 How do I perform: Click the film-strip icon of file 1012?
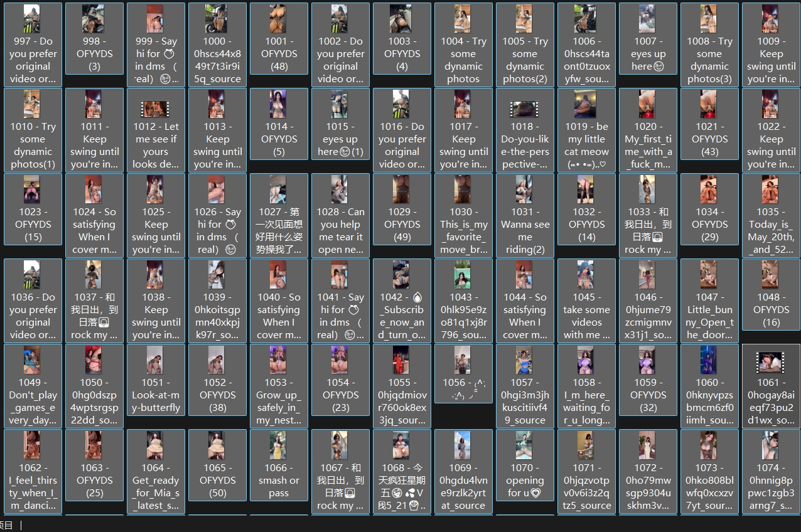(x=155, y=109)
